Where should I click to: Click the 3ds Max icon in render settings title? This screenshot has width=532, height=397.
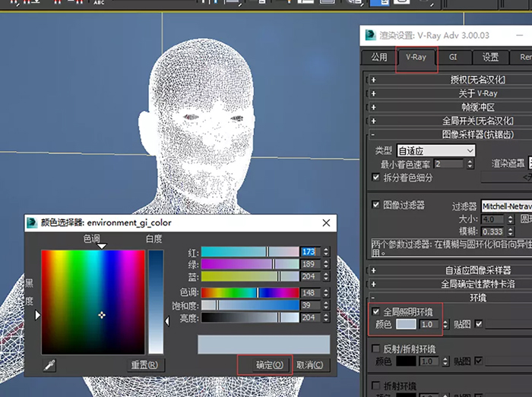coord(371,35)
